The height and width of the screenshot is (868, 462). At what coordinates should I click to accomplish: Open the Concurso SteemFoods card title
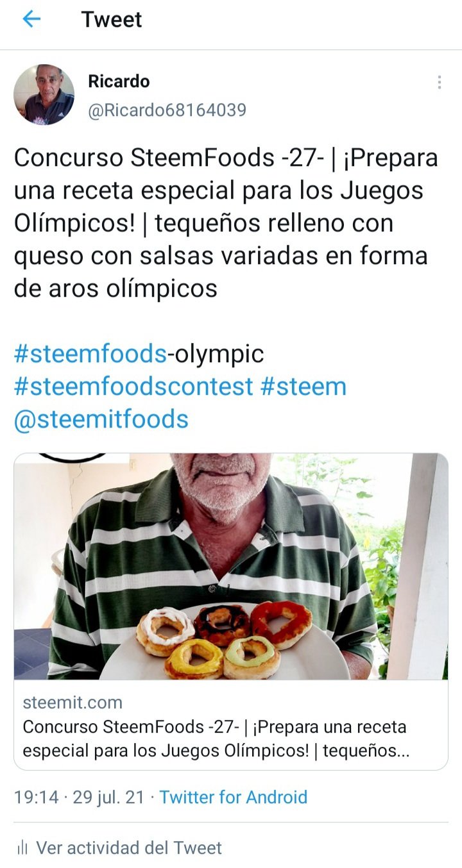[x=216, y=739]
